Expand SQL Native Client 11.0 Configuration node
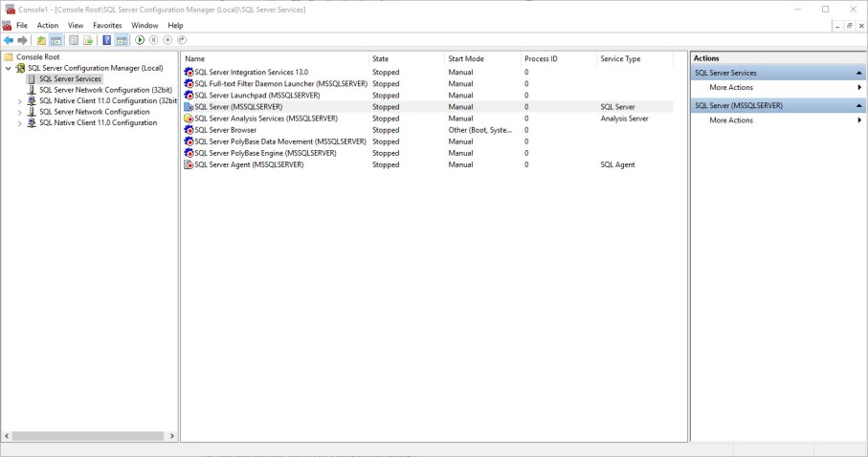The height and width of the screenshot is (457, 868). tap(20, 123)
